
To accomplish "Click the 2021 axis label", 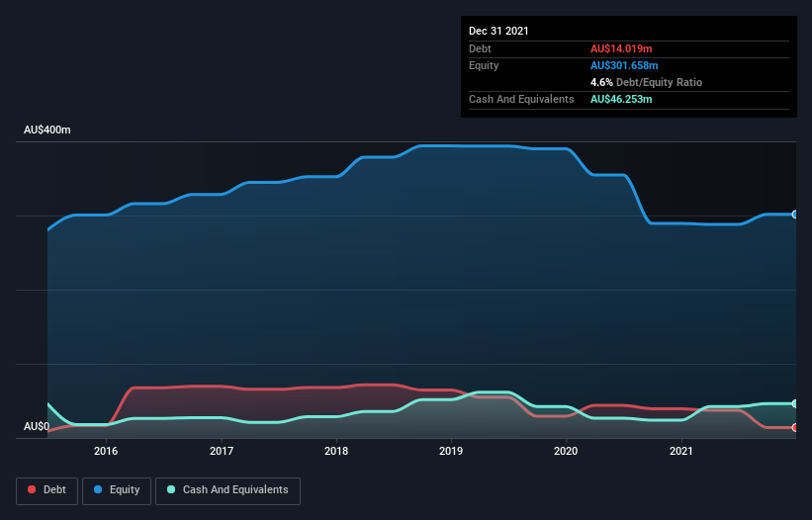I will click(x=681, y=451).
